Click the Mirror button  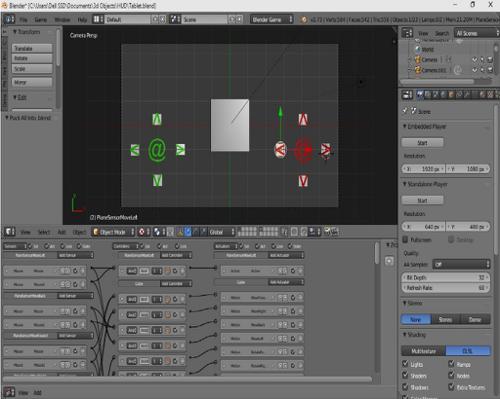point(32,82)
